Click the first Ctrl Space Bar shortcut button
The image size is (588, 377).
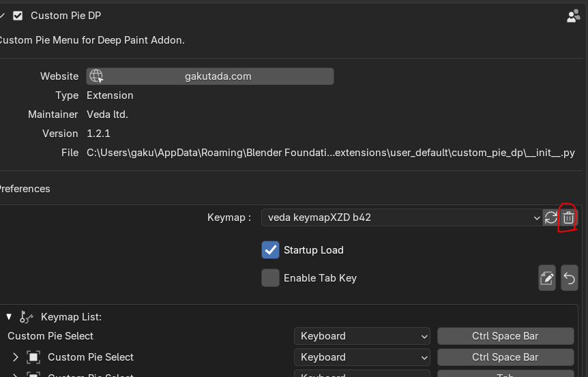coord(505,336)
